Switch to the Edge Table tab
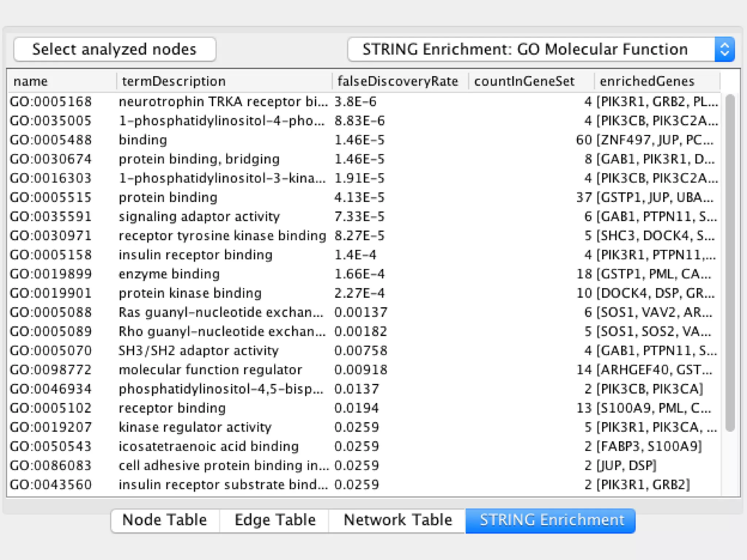Image resolution: width=747 pixels, height=560 pixels. (275, 520)
